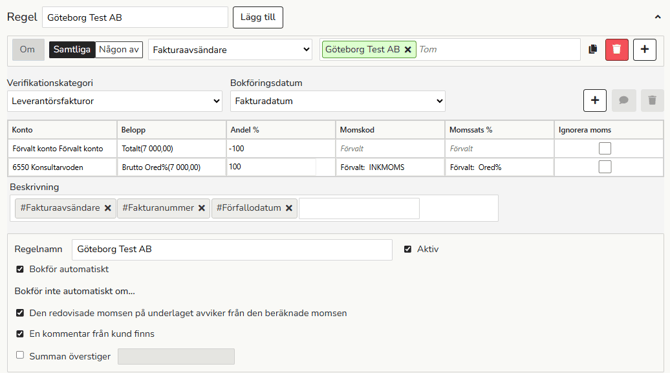Copy the condition row with the duplicate icon
The image size is (670, 373).
click(593, 49)
